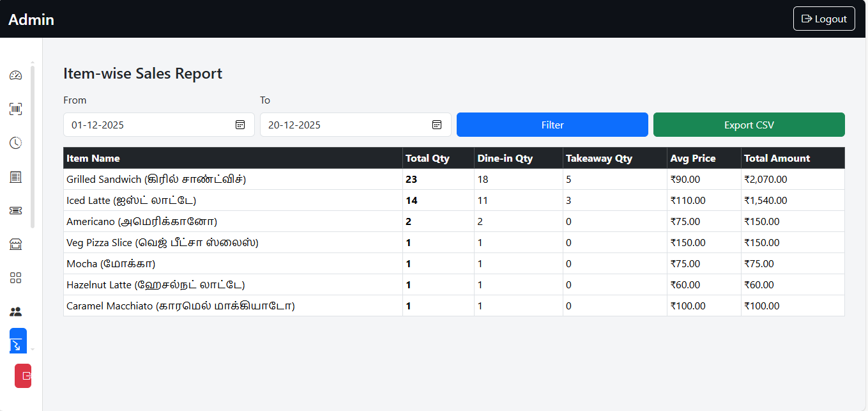Click the To date field showing 20-12-2025
The image size is (868, 411).
345,125
